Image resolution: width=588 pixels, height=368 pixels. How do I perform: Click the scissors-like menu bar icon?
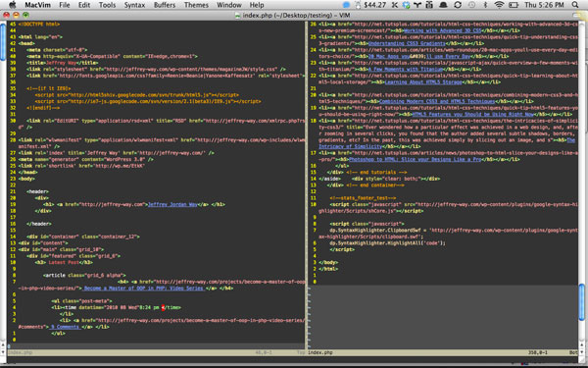[395, 5]
